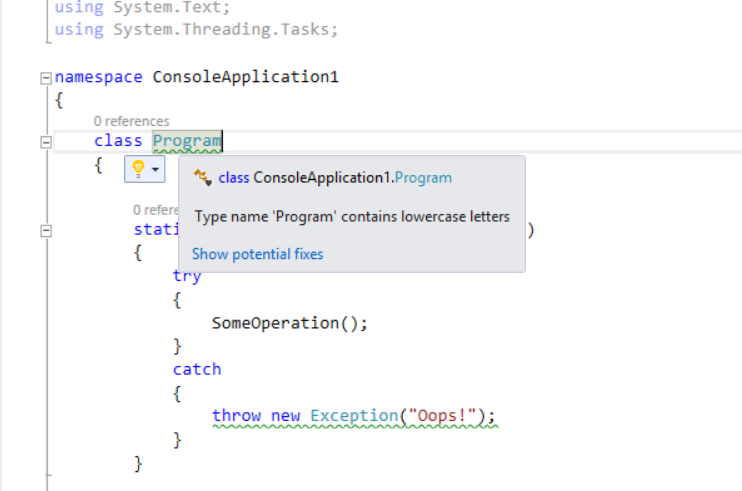
Task: Click the "Oops!" string literal
Action: point(442,416)
